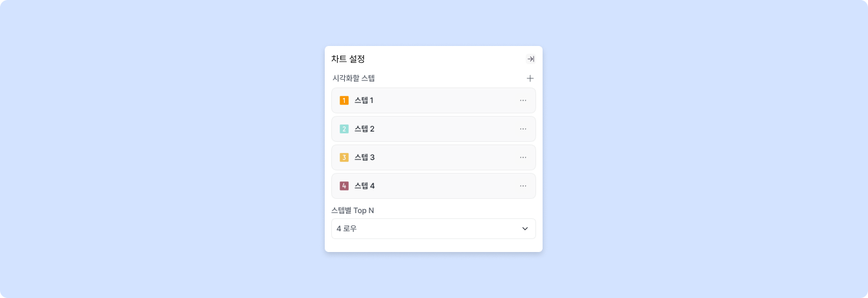Click the 스텝별 Top N label
868x298 pixels.
click(353, 211)
